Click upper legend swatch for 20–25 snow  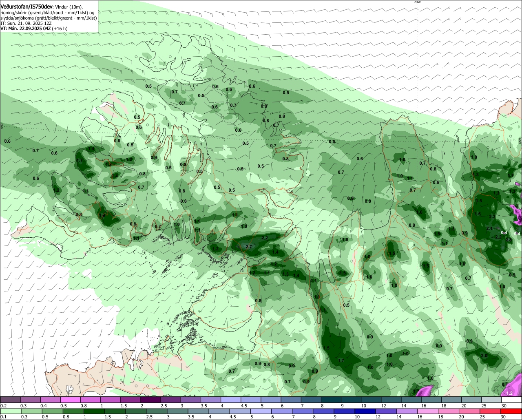472,400
